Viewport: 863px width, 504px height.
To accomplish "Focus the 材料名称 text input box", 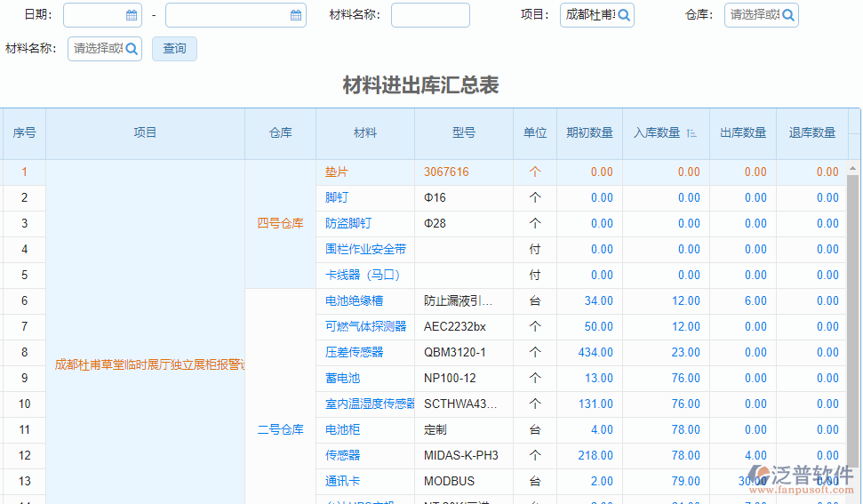I will tap(430, 15).
